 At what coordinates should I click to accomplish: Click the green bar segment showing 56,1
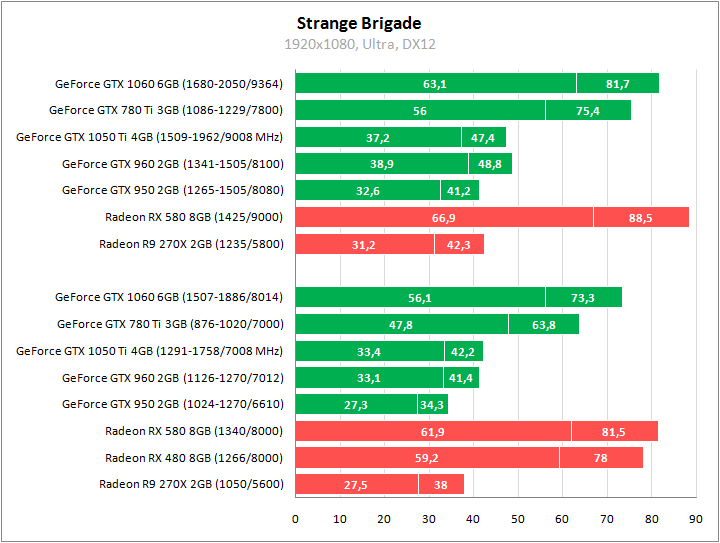tap(420, 297)
